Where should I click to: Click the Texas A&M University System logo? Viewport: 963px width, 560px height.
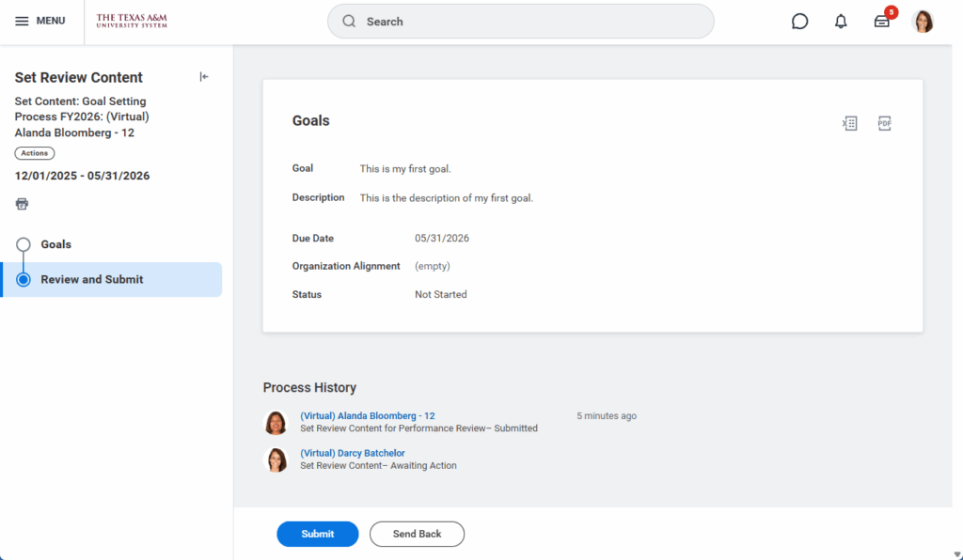pos(132,21)
